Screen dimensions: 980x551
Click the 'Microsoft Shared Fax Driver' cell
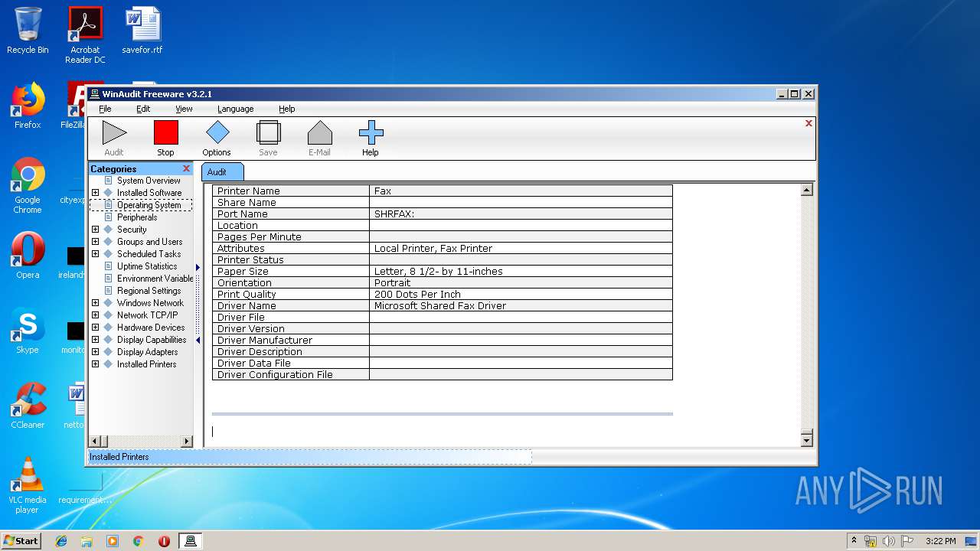click(521, 305)
